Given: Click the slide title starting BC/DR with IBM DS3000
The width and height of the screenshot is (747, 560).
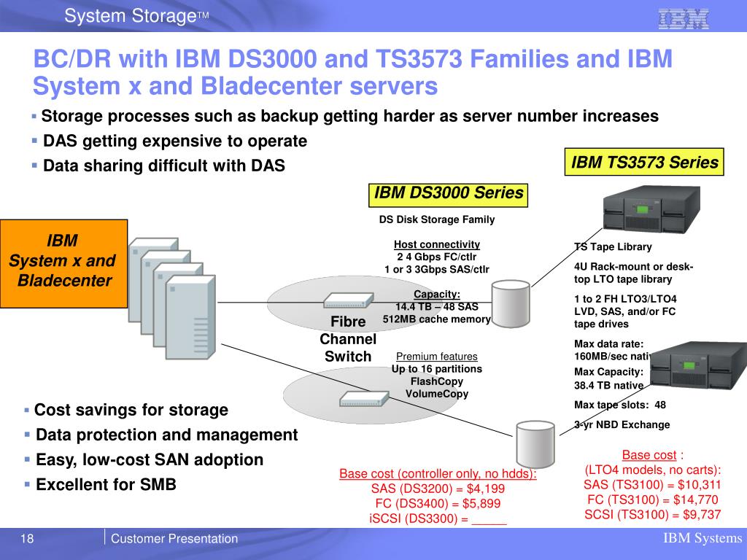Looking at the screenshot, I should [x=352, y=72].
